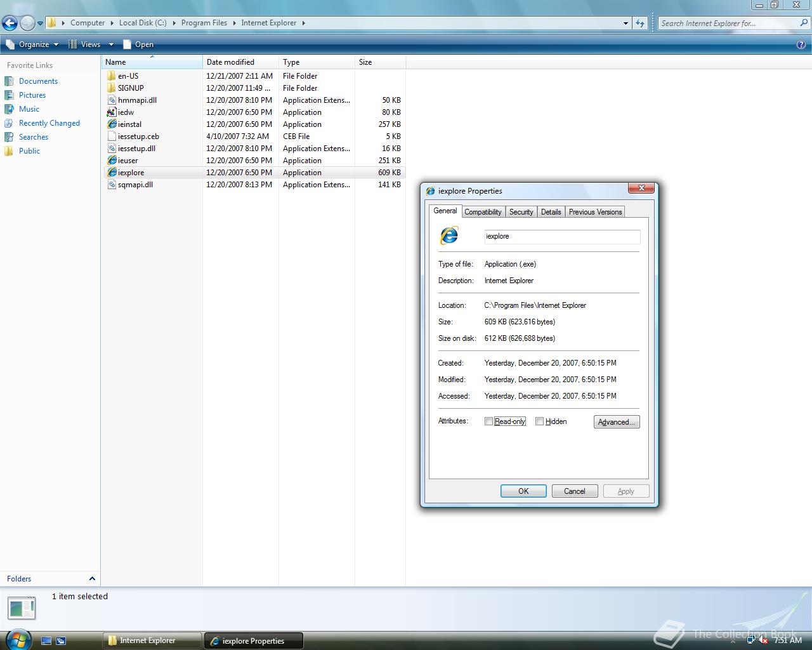Screen dimensions: 812x650
Task: Click Show Desktop quick launch icon
Action: click(x=46, y=641)
